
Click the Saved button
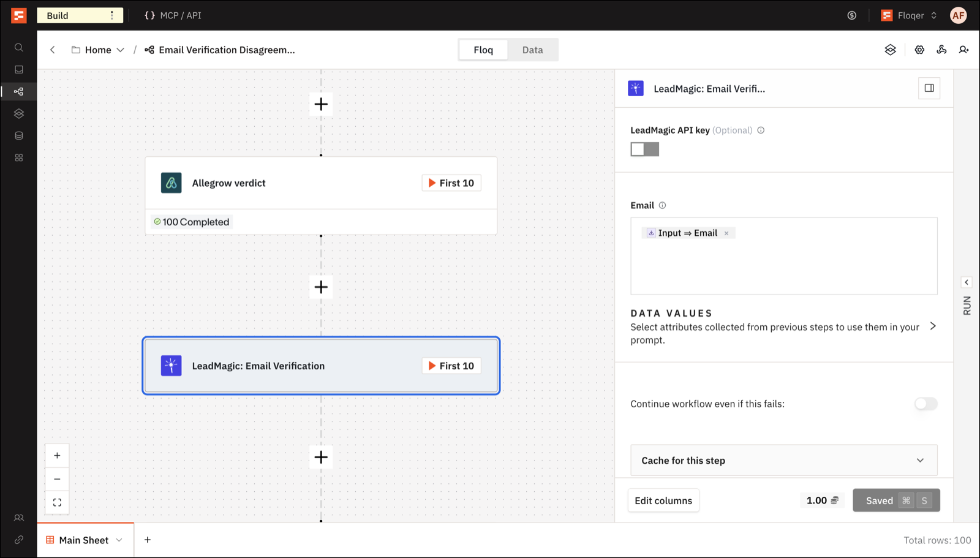point(896,500)
